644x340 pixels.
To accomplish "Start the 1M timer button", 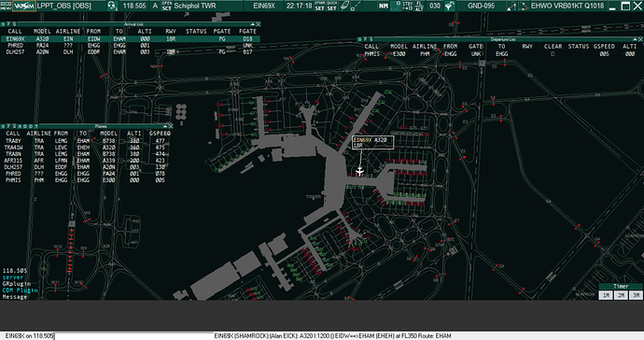I will [x=606, y=295].
